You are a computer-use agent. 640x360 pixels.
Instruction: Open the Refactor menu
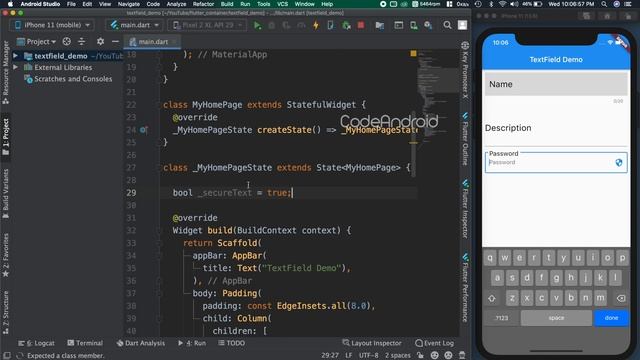(203, 4)
